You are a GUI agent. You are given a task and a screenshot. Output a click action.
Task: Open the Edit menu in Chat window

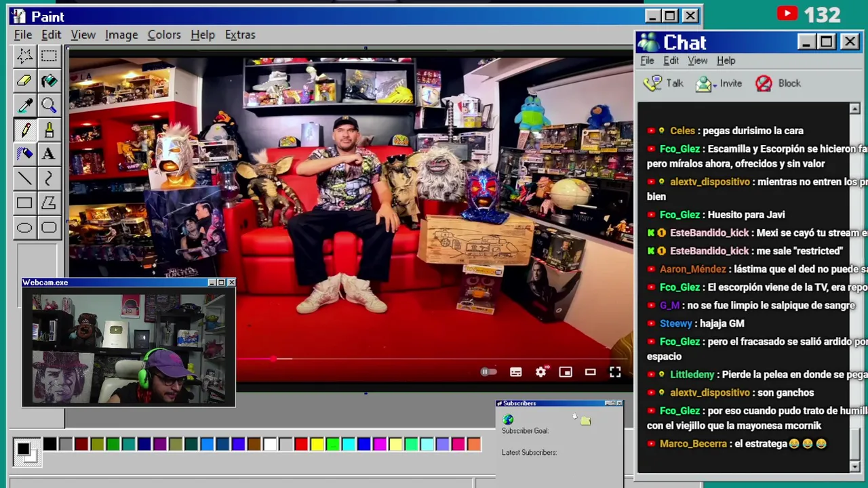click(671, 60)
